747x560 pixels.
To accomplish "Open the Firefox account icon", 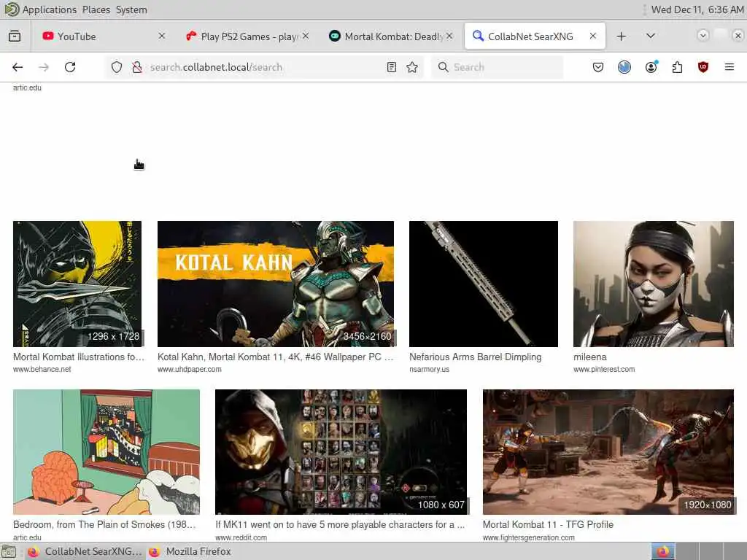I will pyautogui.click(x=651, y=67).
